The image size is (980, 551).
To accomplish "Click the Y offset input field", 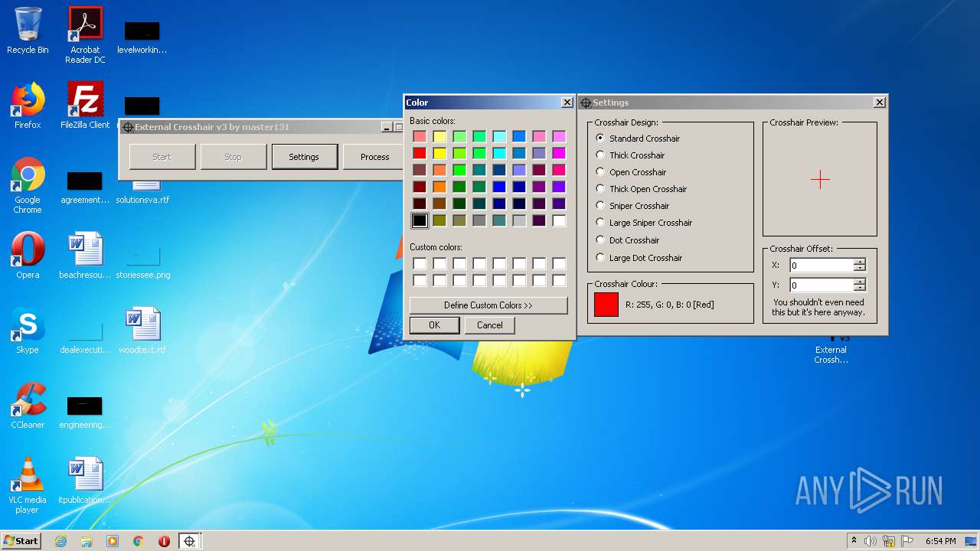I will tap(822, 285).
